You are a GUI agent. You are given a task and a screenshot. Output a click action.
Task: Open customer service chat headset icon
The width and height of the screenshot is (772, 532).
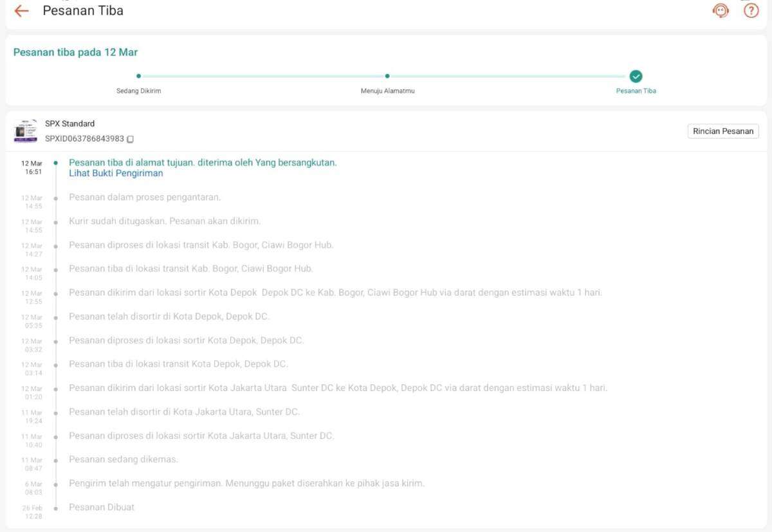click(x=721, y=11)
